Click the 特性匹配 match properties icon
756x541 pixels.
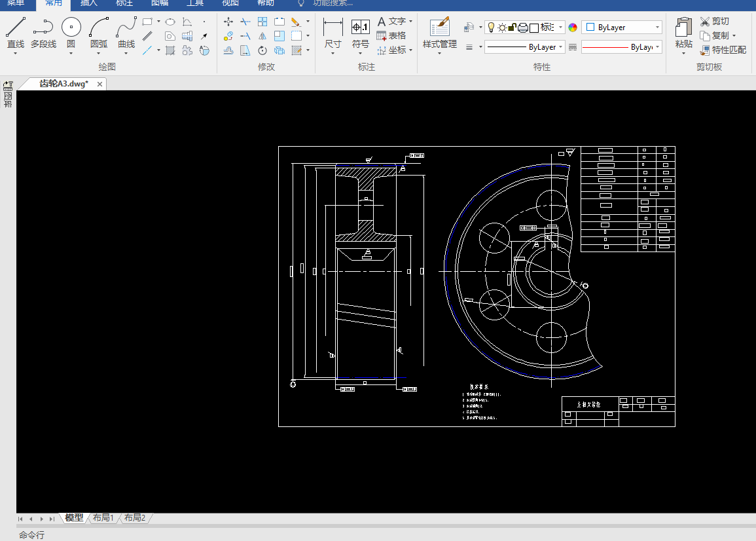pos(705,50)
